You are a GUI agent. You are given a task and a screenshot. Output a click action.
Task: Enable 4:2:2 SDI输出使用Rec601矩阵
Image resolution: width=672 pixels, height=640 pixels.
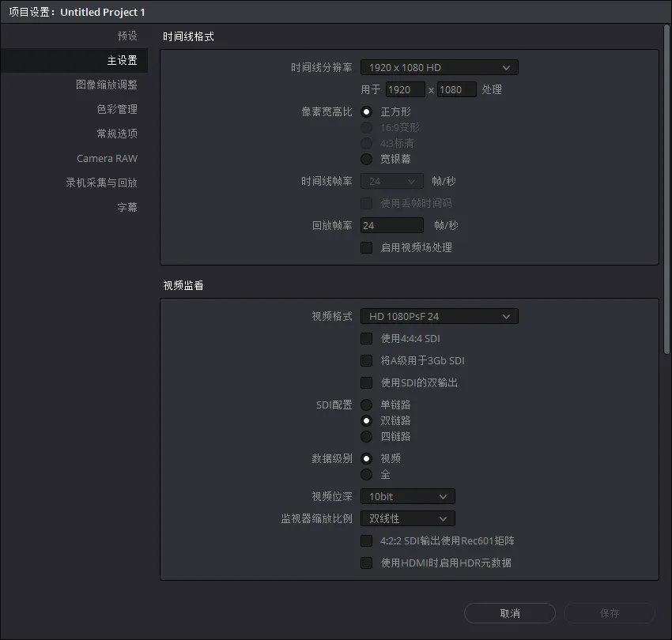pyautogui.click(x=366, y=540)
